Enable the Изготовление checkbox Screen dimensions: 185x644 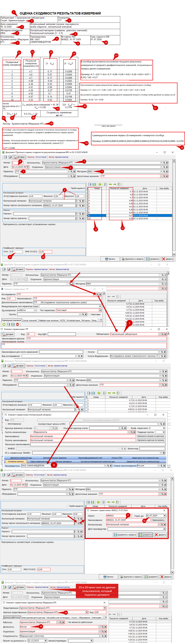[6, 424]
